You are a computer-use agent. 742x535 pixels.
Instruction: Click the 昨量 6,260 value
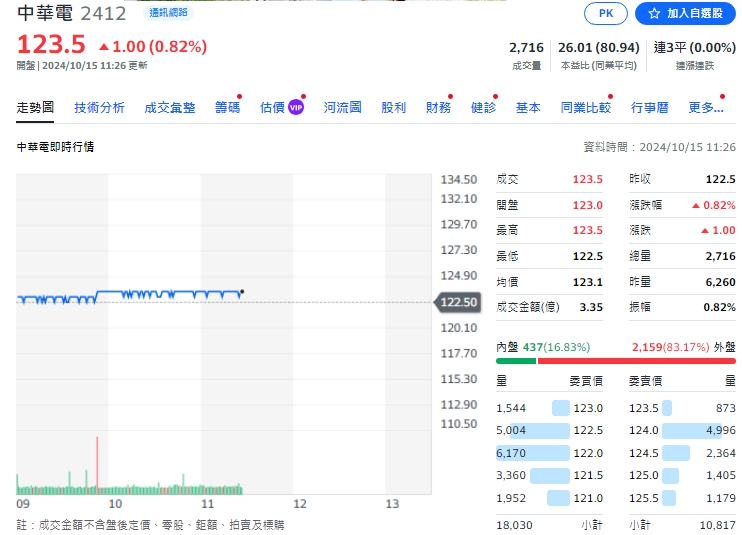[x=720, y=282]
